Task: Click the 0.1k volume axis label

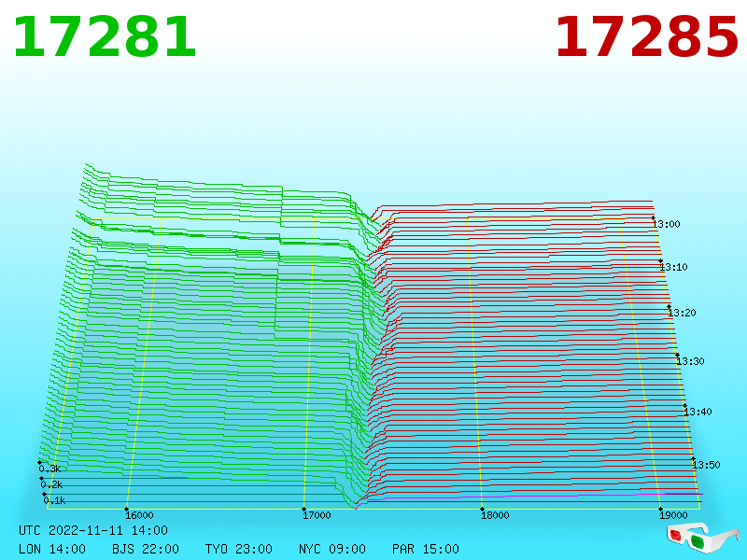Action: point(54,500)
